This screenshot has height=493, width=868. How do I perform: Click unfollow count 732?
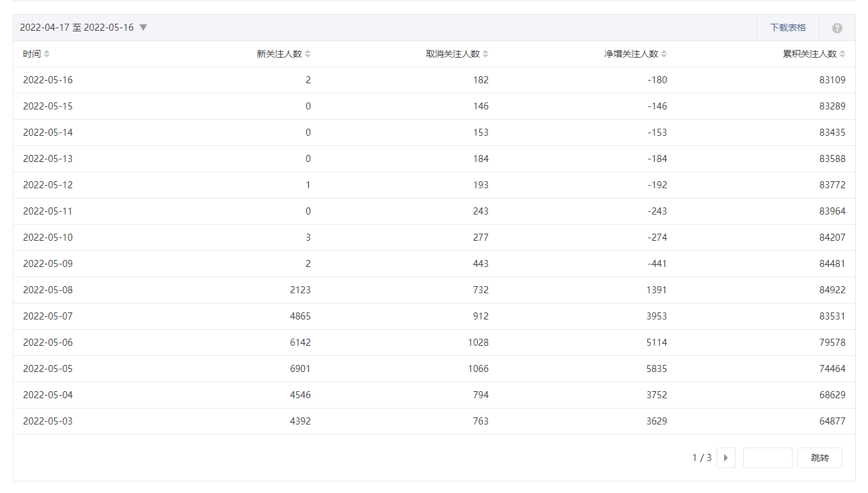tap(481, 290)
